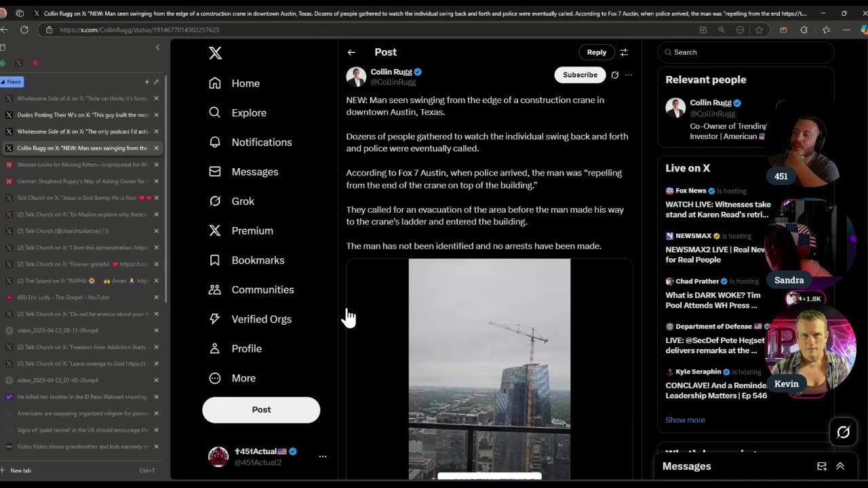
Task: Subscribe to Collin Rugg
Action: pos(580,75)
